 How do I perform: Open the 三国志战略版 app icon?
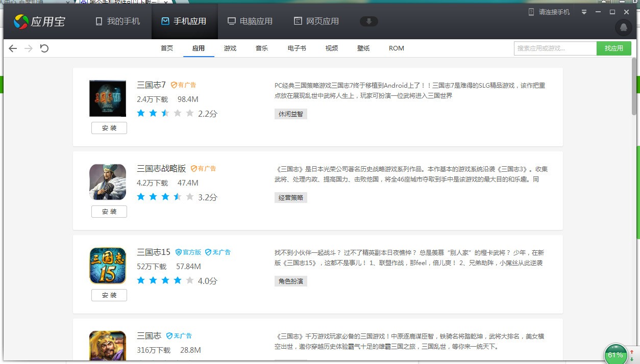tap(108, 182)
